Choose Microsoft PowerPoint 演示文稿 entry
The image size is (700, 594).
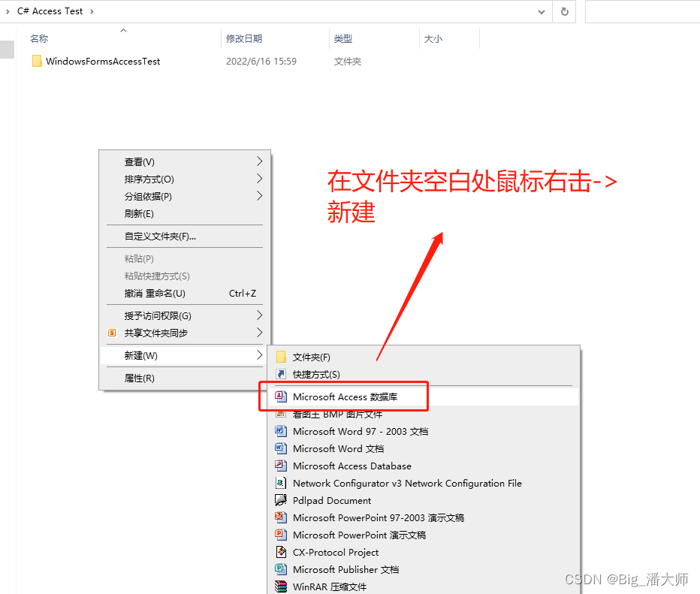[424, 535]
